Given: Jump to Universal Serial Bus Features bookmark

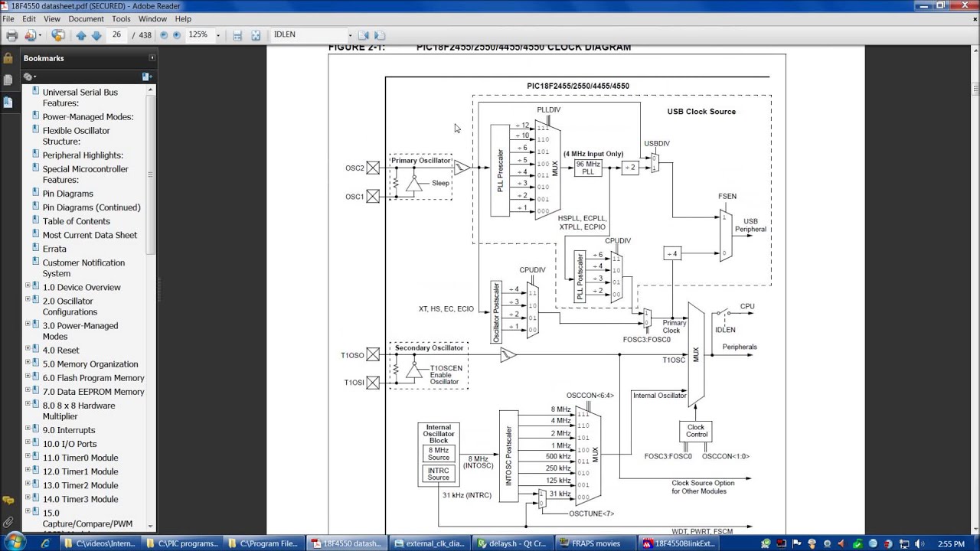Looking at the screenshot, I should click(x=80, y=97).
